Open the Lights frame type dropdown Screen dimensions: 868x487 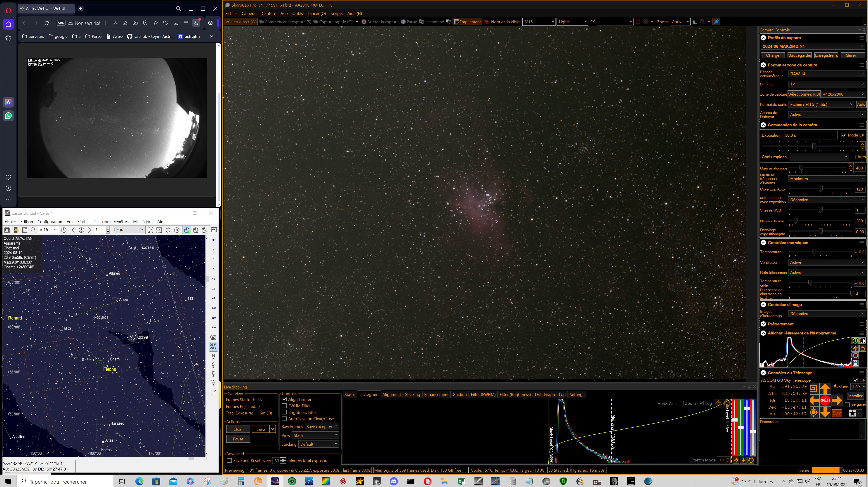click(x=572, y=22)
